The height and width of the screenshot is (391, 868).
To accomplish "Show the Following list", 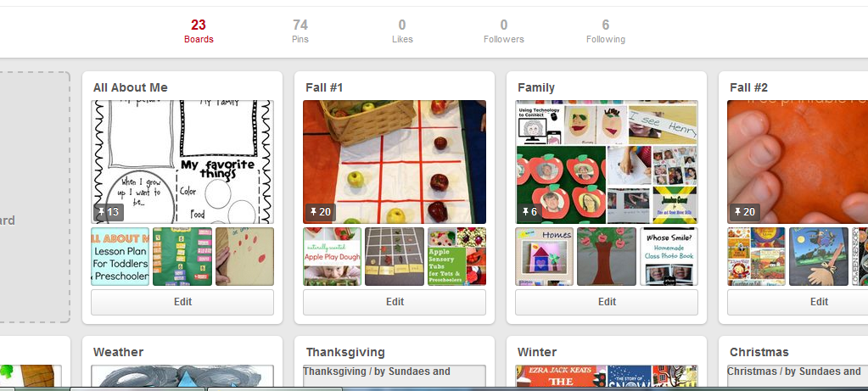I will click(x=606, y=31).
